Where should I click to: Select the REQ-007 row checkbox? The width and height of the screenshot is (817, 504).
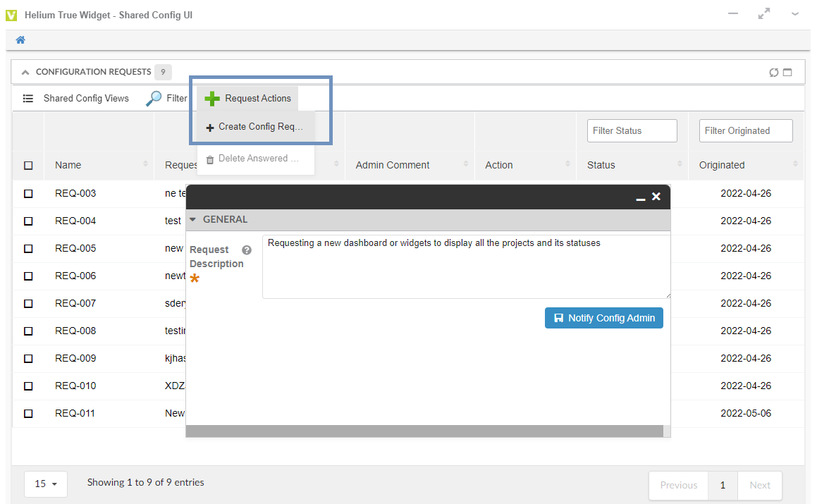coord(28,304)
